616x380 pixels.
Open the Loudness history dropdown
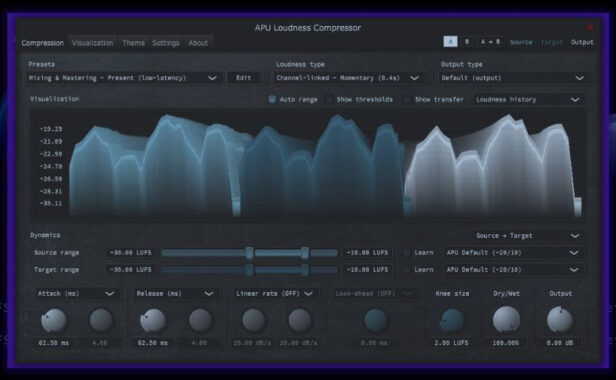click(x=528, y=99)
